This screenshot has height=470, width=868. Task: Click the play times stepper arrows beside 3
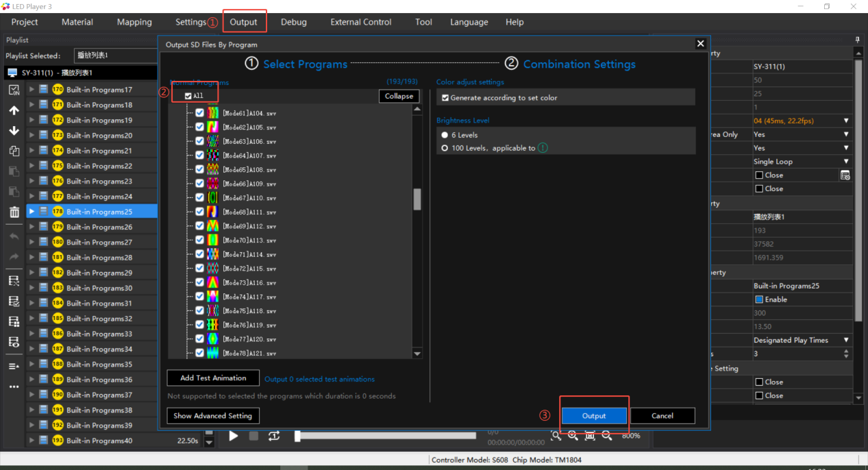[x=846, y=354]
